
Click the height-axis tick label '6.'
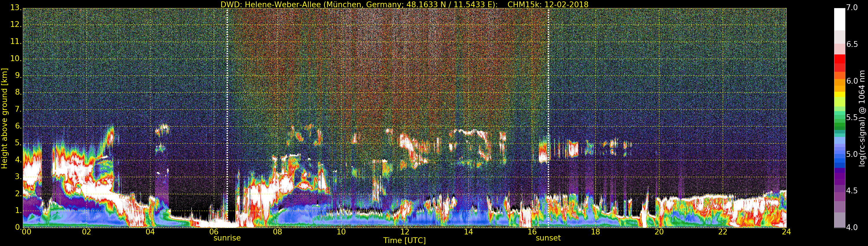click(x=18, y=126)
